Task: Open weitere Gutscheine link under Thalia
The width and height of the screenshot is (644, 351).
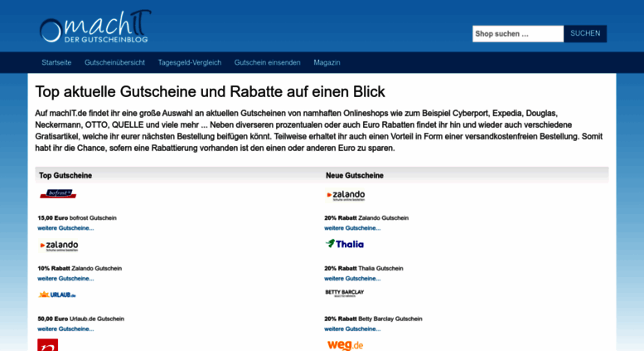Action: [x=352, y=279]
